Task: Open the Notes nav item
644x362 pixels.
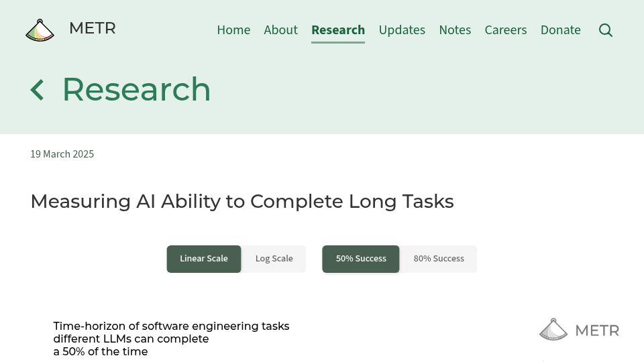Action: 455,30
